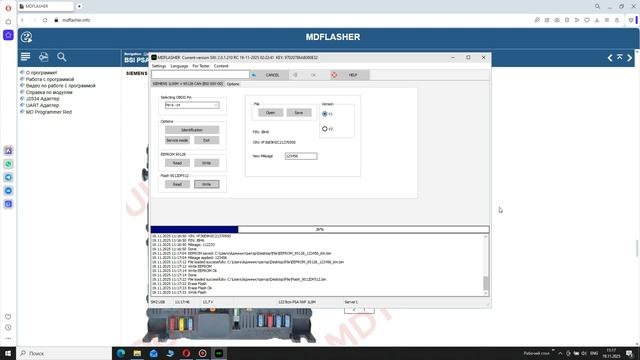Image resolution: width=640 pixels, height=360 pixels.
Task: Switch to MDFlasher app in taskbar
Action: coord(219,353)
